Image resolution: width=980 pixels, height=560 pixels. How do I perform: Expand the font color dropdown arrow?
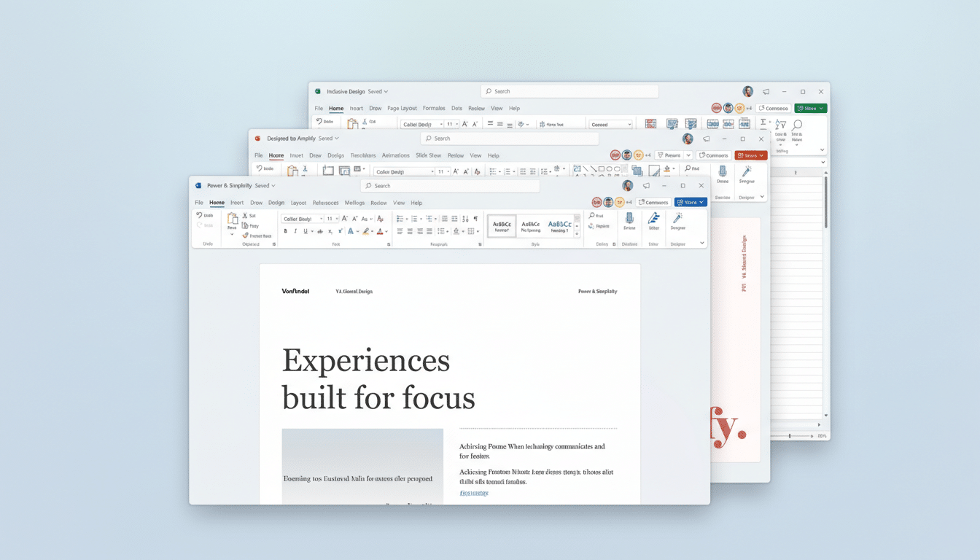pos(386,231)
